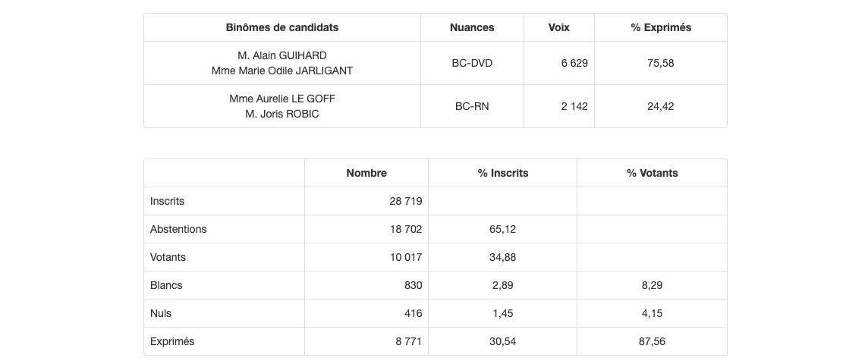
Task: Click the 'Exprimés' row label
Action: pos(172,341)
